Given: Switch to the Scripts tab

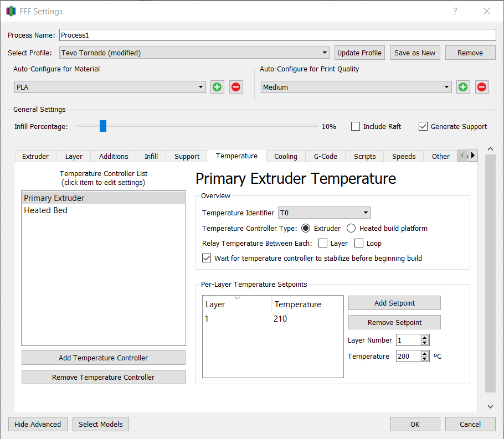Looking at the screenshot, I should (x=364, y=157).
